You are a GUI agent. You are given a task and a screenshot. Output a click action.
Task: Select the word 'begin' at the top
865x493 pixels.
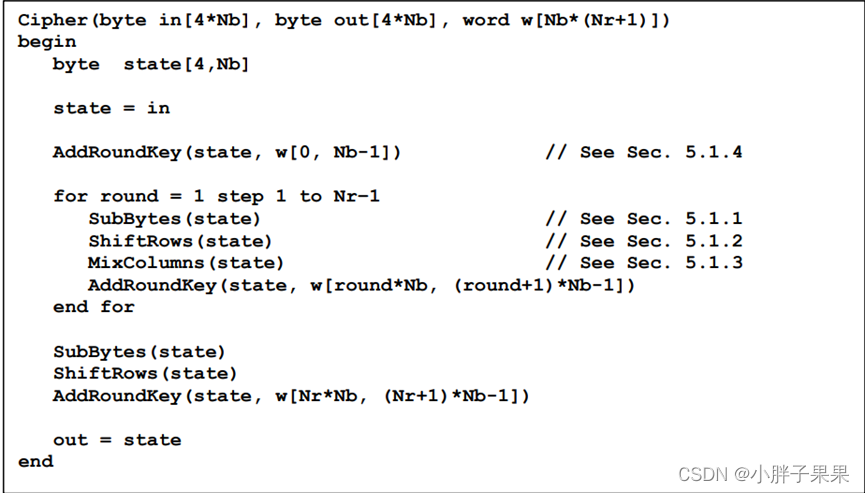click(47, 42)
